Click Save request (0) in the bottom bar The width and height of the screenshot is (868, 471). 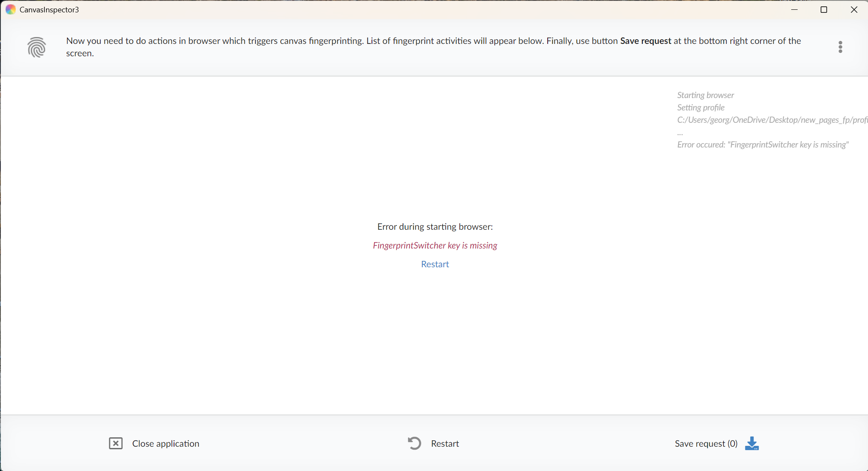click(x=705, y=443)
